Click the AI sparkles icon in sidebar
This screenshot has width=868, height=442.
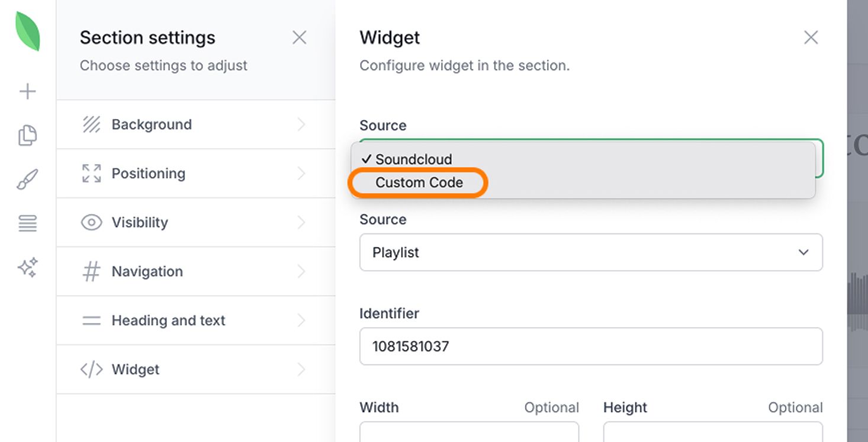(x=28, y=267)
